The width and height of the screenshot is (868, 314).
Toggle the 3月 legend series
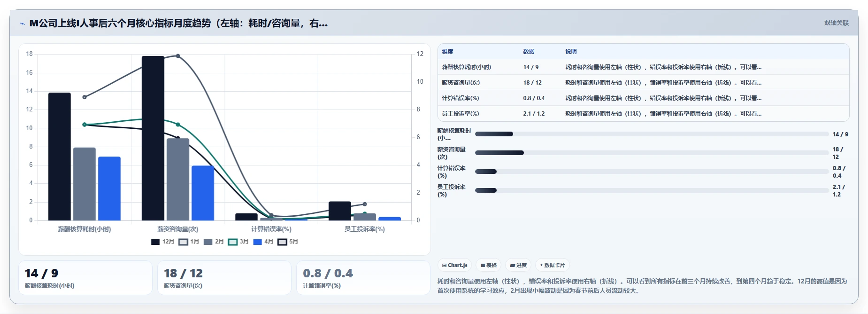point(238,242)
